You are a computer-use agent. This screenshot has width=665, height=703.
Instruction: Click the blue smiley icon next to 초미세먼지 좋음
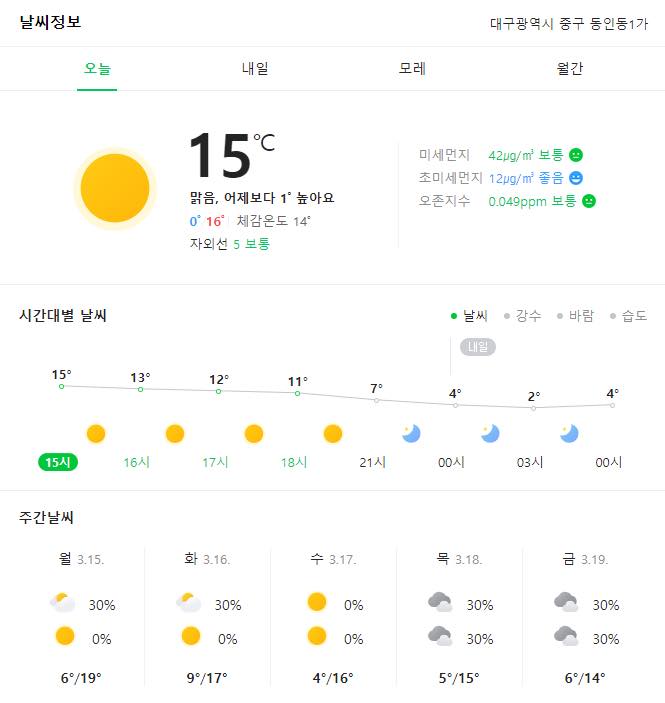[x=576, y=178]
